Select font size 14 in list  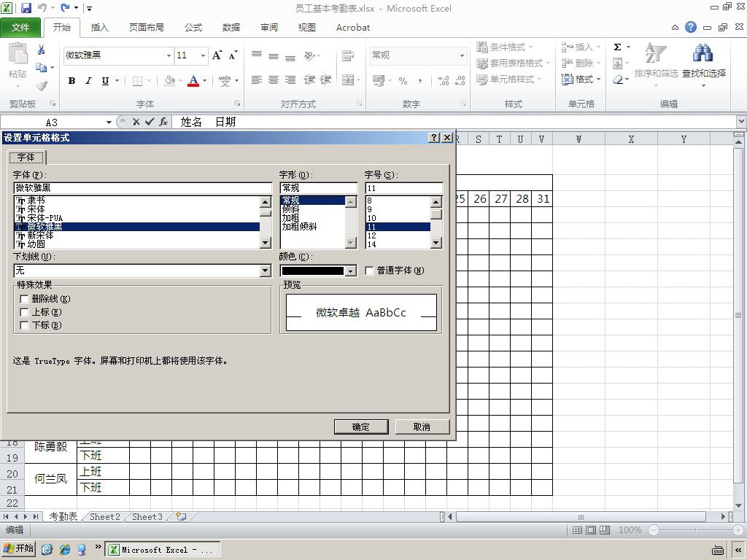(x=371, y=244)
